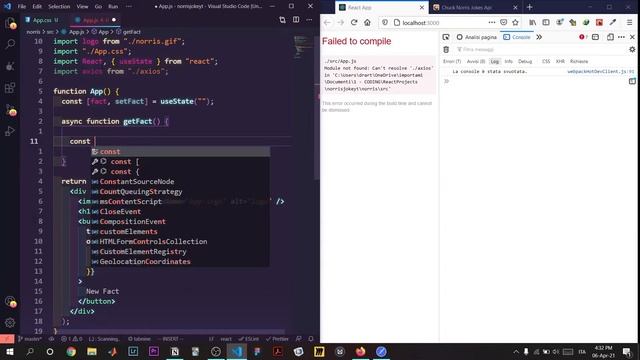Select CloseEvent autocomplete suggestion
Screen dimensions: 640x360
pyautogui.click(x=180, y=211)
